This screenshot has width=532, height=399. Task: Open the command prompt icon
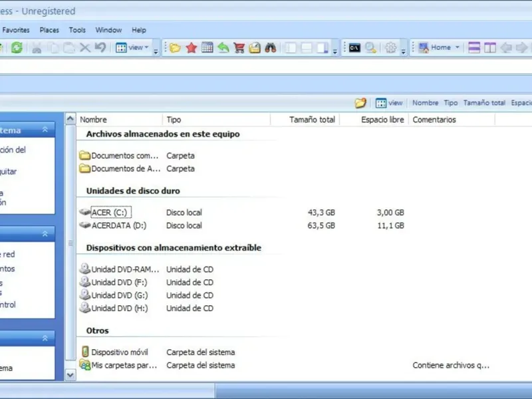(354, 48)
